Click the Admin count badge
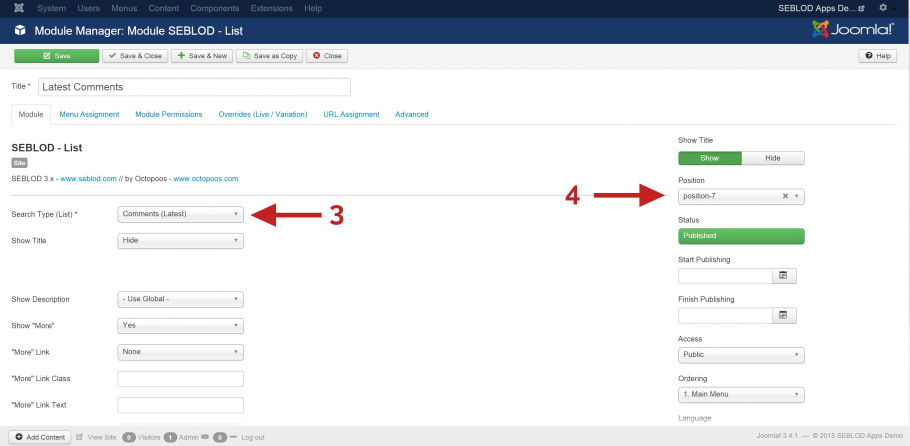 pos(171,437)
